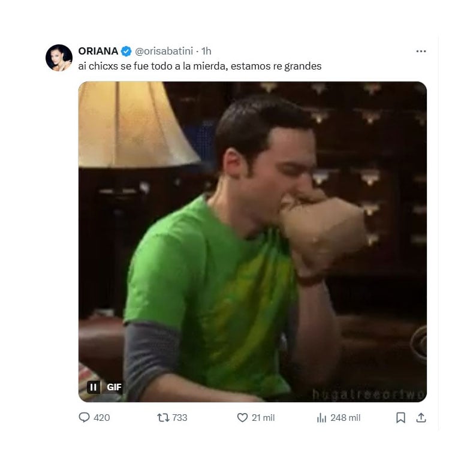Click the blue verified badge
Viewport: 476px width, 467px height.
(126, 51)
